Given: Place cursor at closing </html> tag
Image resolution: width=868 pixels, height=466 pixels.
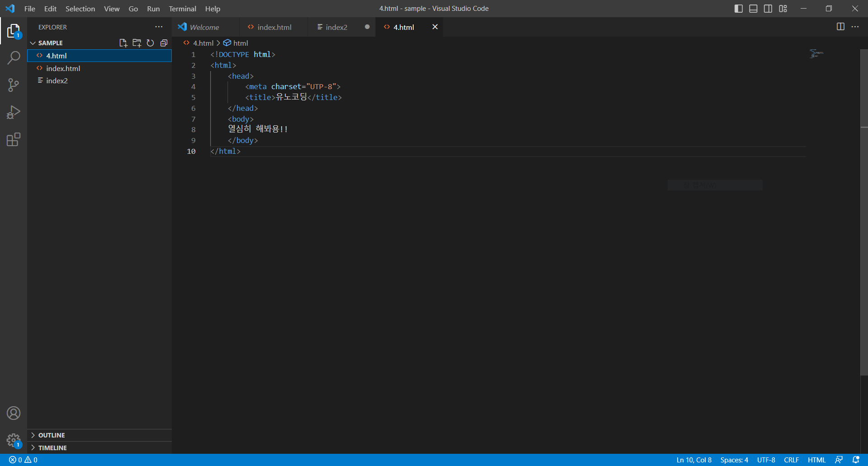Looking at the screenshot, I should (225, 151).
